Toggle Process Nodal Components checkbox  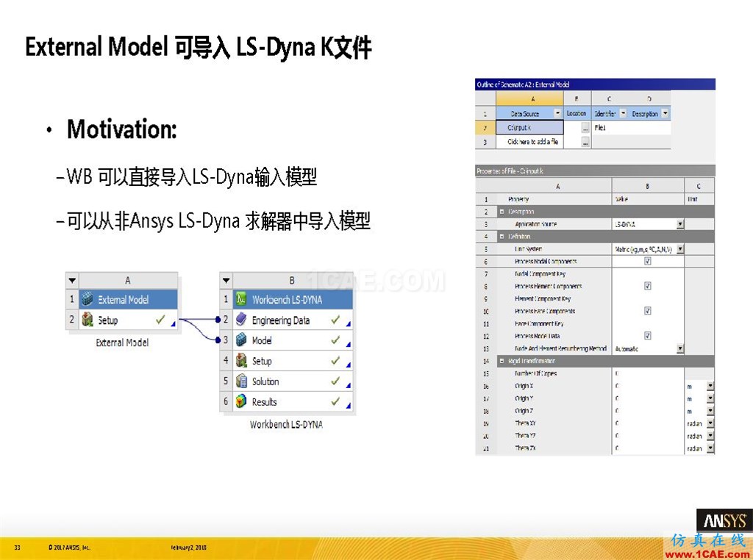tap(647, 261)
